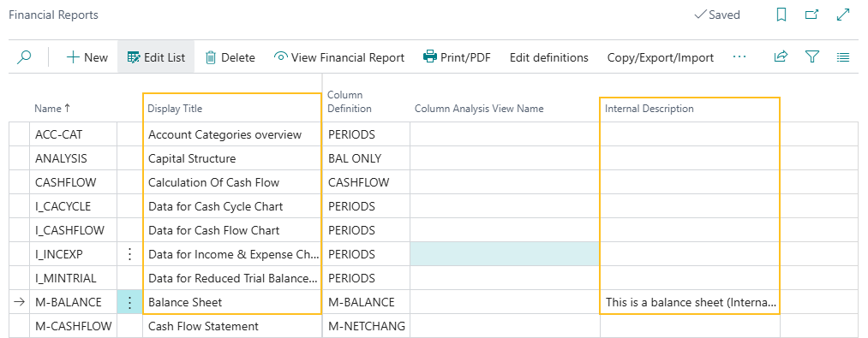This screenshot has height=338, width=868.
Task: Click 'Data for Income & Expense' cell
Action: click(x=232, y=254)
